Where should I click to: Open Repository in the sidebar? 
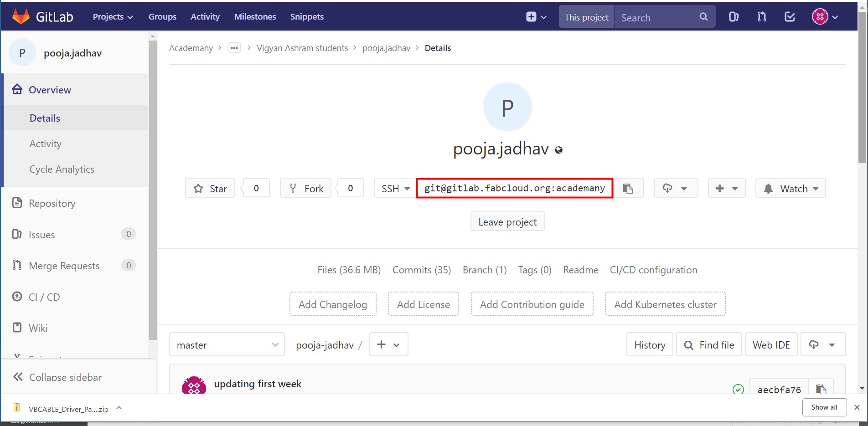pyautogui.click(x=52, y=203)
